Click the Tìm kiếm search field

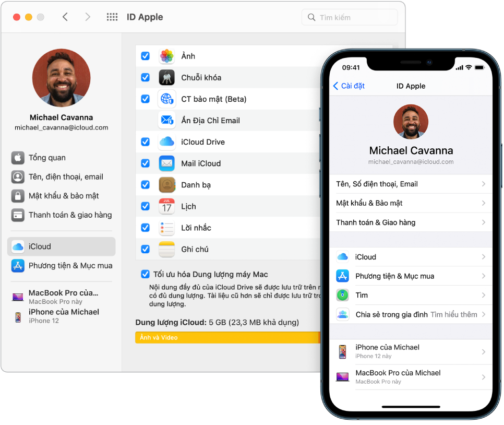[x=350, y=17]
